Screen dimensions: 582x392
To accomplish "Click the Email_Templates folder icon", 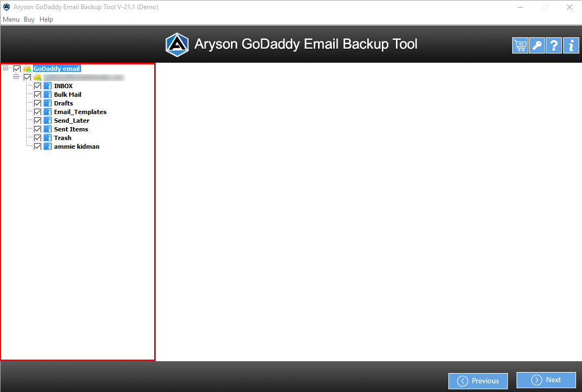I will pyautogui.click(x=48, y=112).
